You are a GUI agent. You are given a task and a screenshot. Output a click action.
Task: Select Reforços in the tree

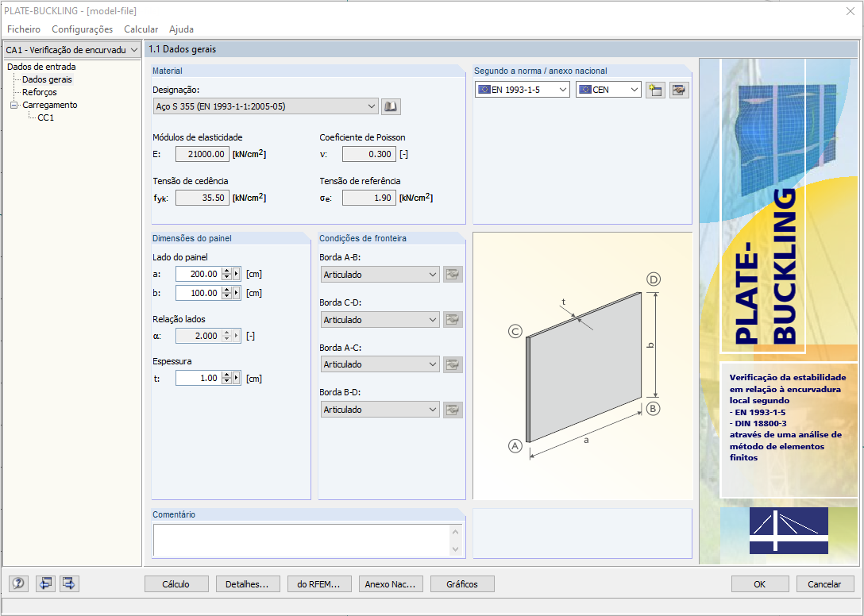[x=39, y=92]
